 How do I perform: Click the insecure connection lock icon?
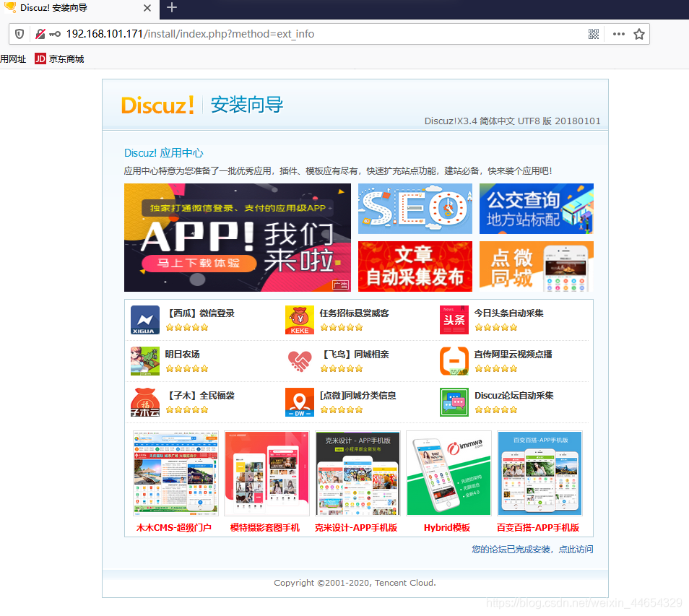[x=40, y=34]
